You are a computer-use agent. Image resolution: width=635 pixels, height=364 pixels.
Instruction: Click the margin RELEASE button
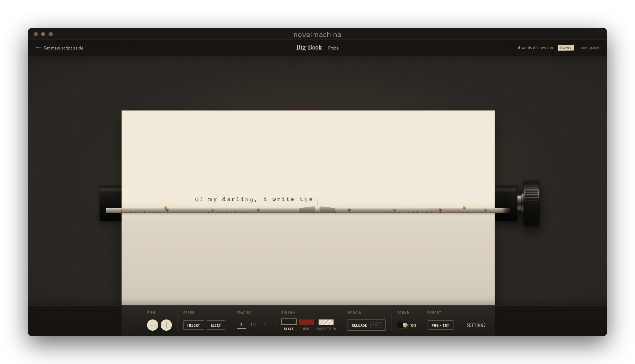(x=366, y=325)
